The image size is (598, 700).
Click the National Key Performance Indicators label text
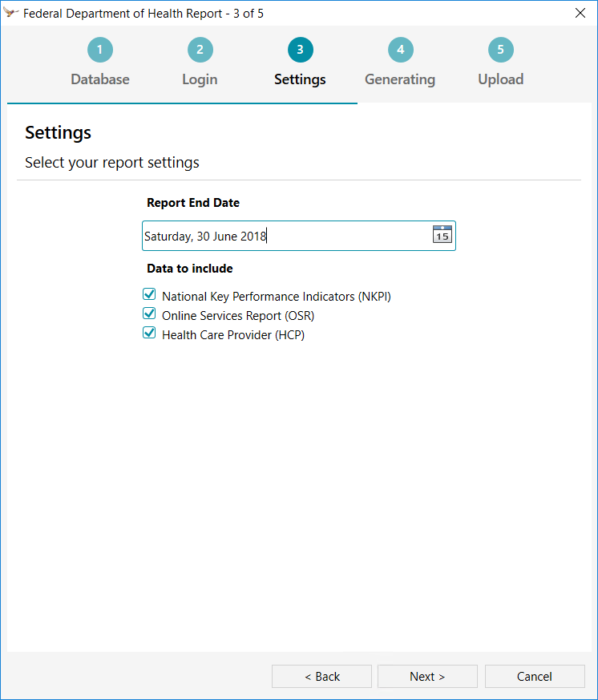coord(277,297)
